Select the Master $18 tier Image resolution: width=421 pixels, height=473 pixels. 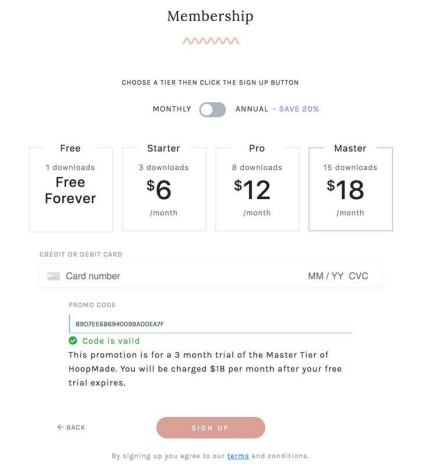350,189
